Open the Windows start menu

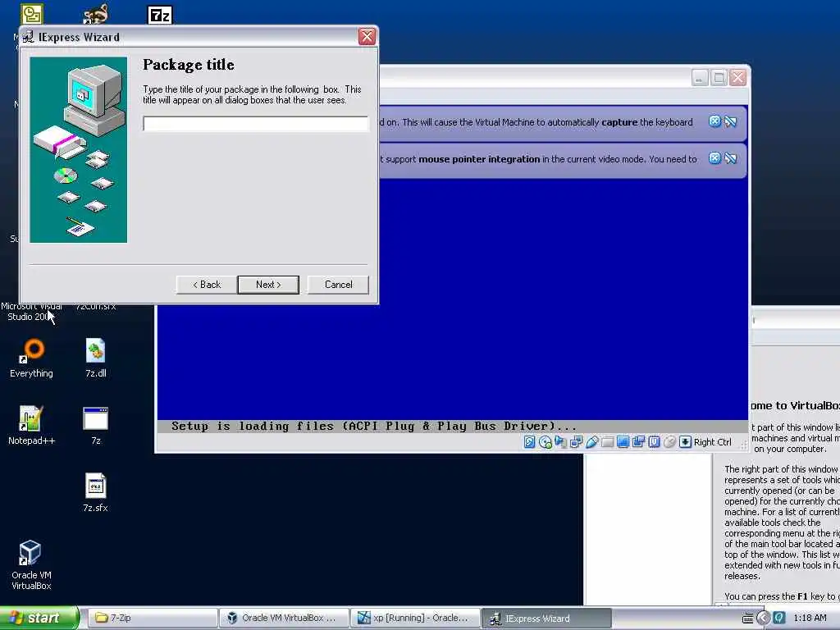[x=39, y=618]
